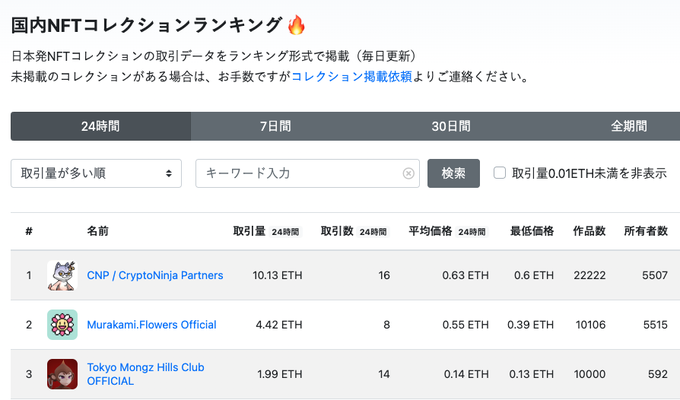
Task: Open CNP / CryptoNinja Partners thumbnail image
Action: coord(62,275)
